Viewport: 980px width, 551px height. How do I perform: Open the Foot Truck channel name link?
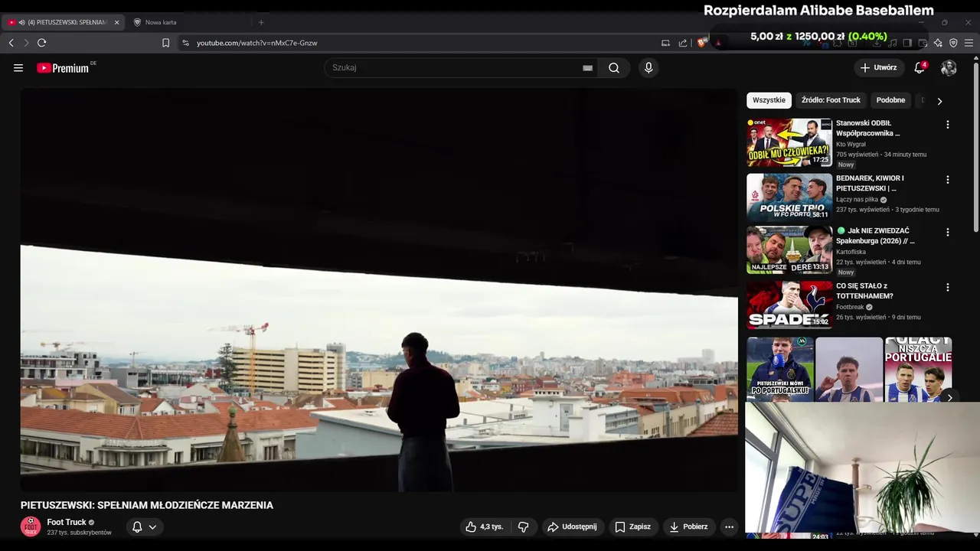click(x=67, y=522)
